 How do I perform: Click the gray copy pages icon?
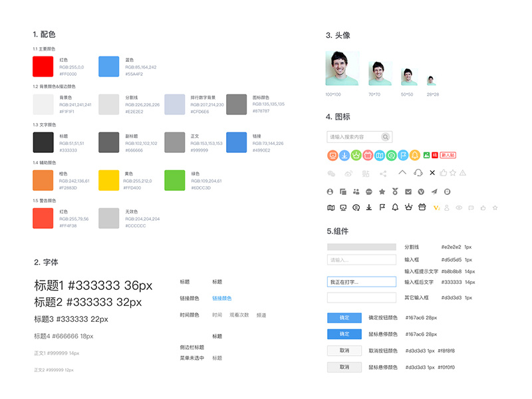[x=343, y=192]
